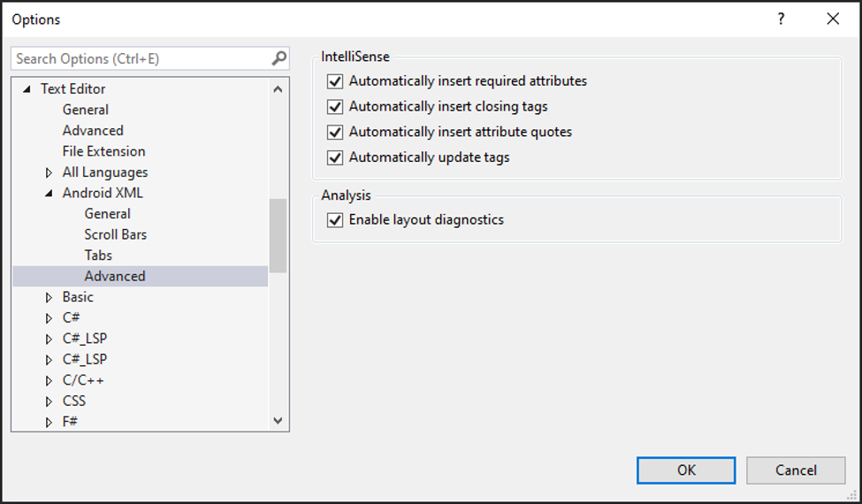Collapse the Text Editor tree node
This screenshot has width=862, height=504.
click(x=27, y=89)
